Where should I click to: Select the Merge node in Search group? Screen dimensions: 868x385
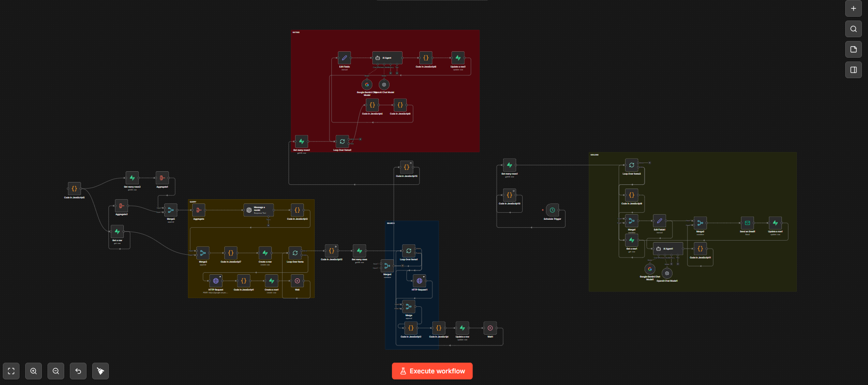click(409, 306)
